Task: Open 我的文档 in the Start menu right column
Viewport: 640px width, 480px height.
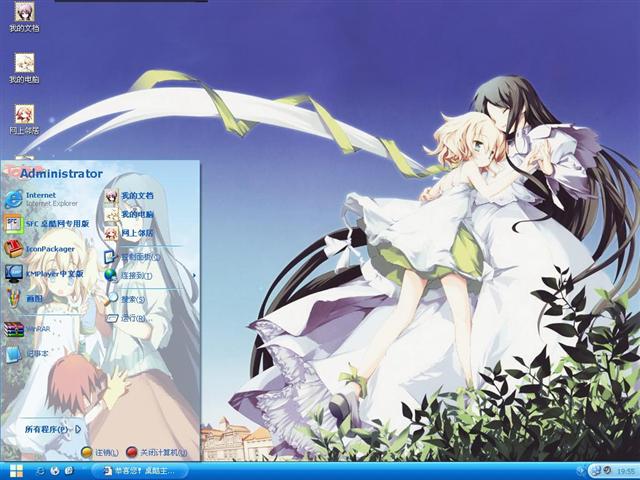Action: point(129,196)
